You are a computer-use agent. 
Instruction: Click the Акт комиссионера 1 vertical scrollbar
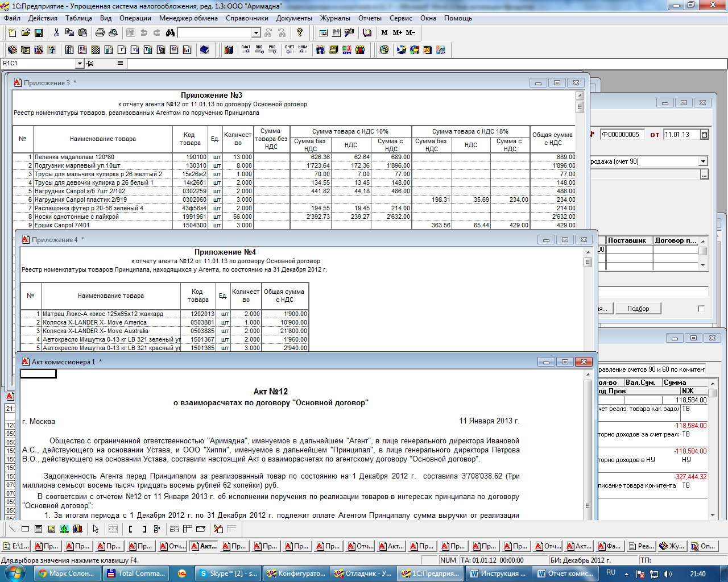[x=588, y=444]
